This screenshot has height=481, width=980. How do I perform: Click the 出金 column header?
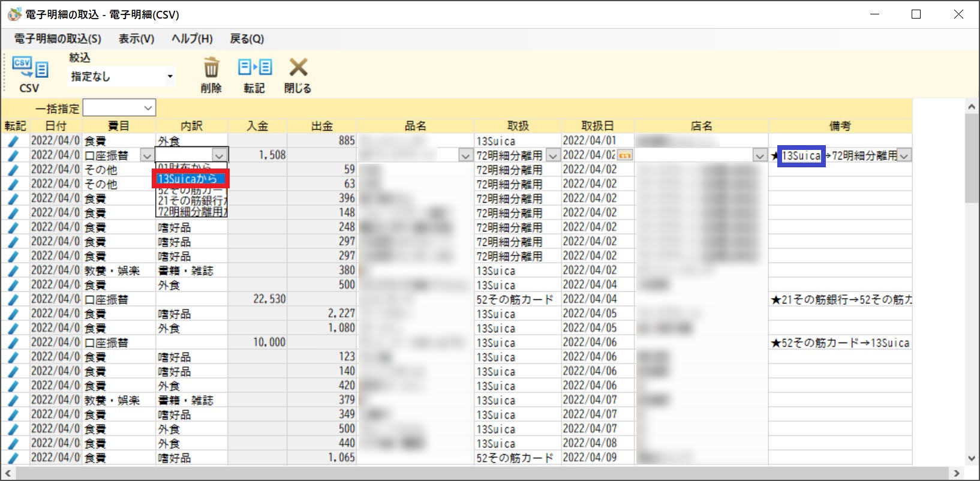coord(322,126)
